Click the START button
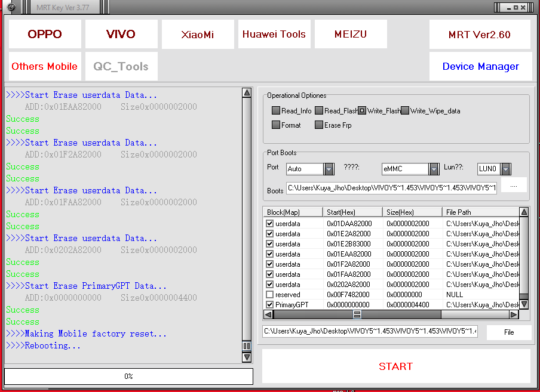 tap(396, 366)
